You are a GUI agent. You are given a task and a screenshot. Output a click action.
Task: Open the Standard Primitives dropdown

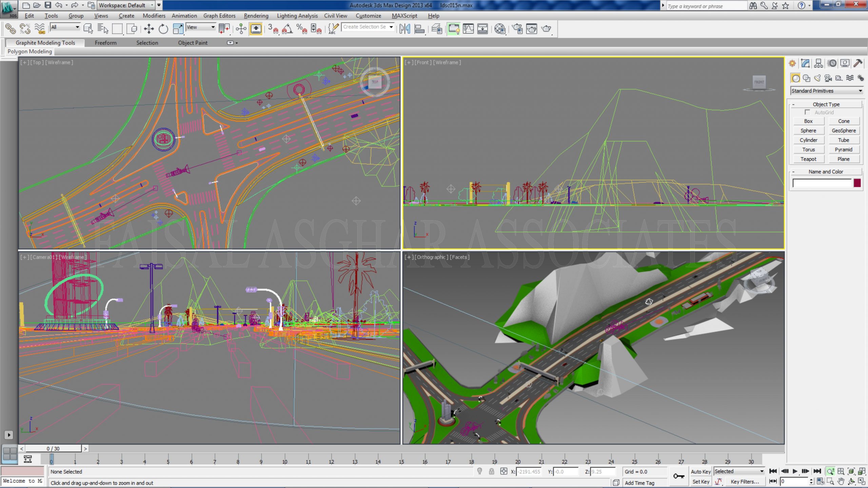point(827,91)
